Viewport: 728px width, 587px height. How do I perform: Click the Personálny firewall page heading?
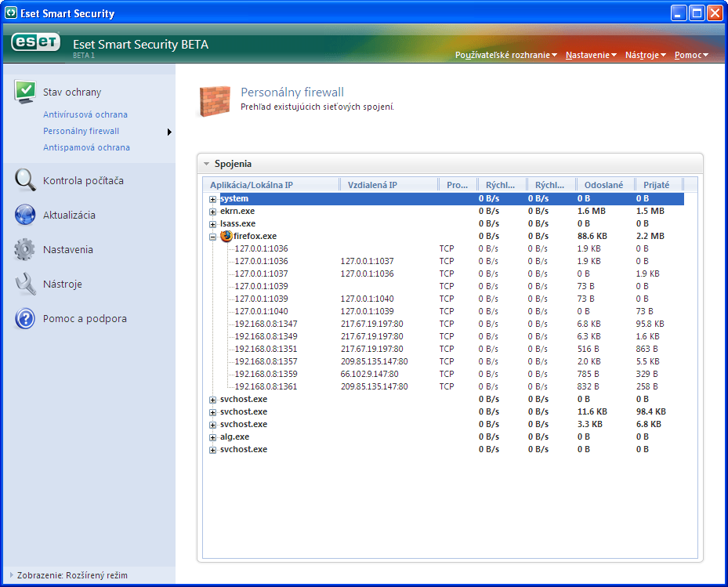point(292,92)
